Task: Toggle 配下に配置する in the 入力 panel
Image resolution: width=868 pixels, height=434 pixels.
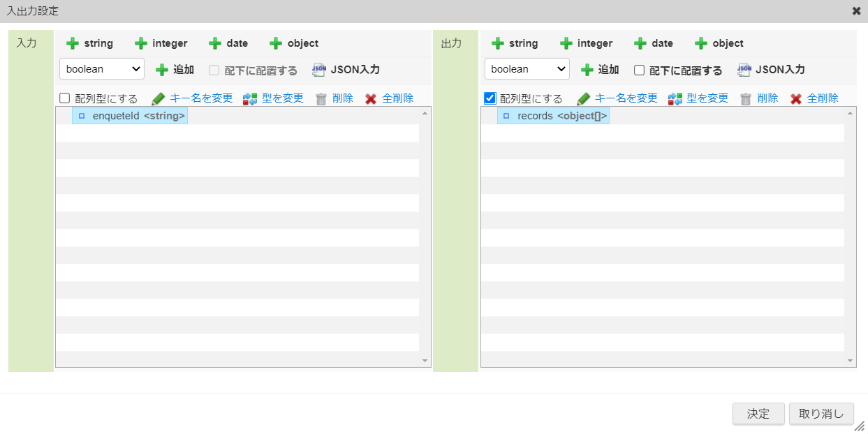Action: pyautogui.click(x=214, y=70)
